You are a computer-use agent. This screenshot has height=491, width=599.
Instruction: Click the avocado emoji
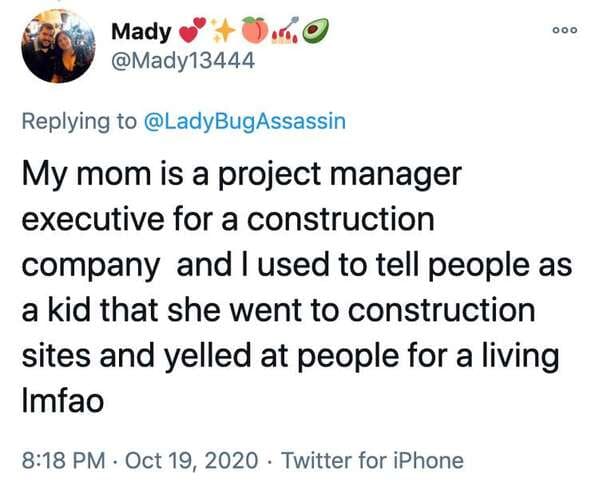coord(316,30)
